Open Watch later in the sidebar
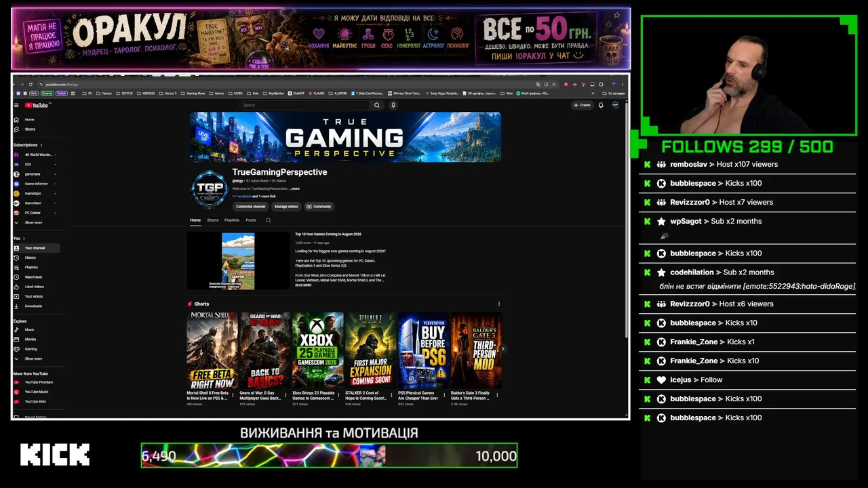The image size is (868, 488). coord(35,277)
